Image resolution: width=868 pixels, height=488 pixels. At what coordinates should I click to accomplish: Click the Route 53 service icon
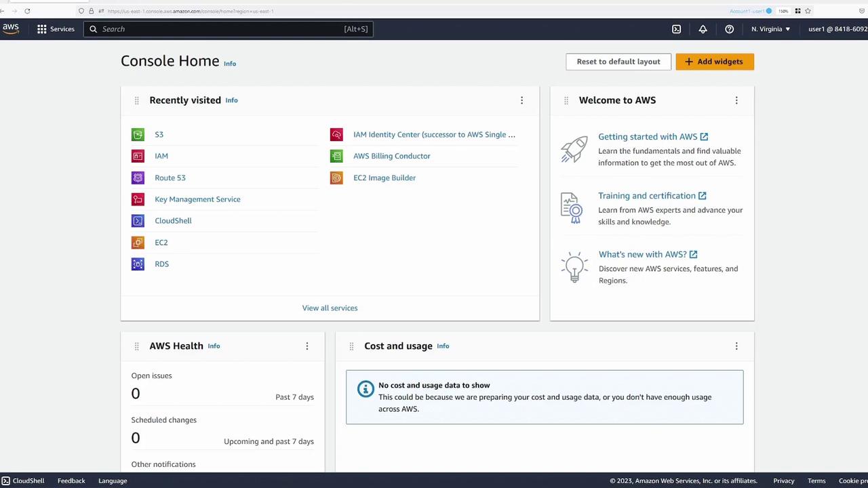138,178
